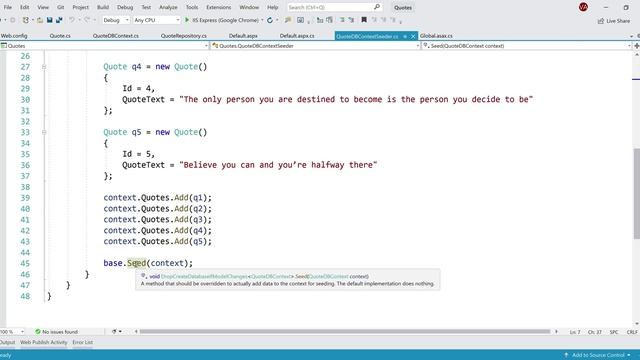Open the View menu
This screenshot has height=360, width=640.
point(43,7)
